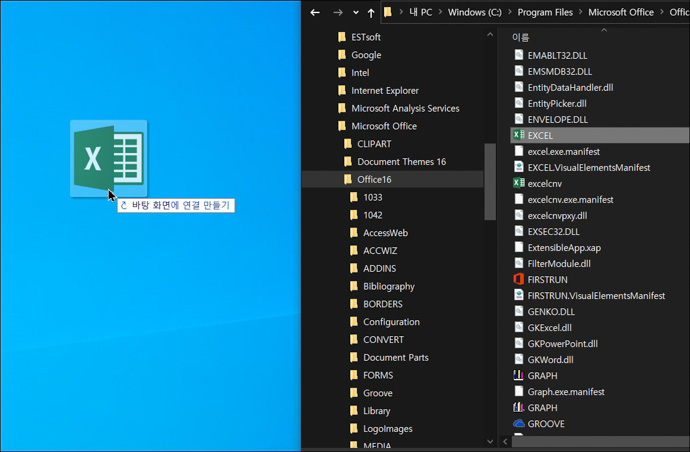Click the folder icon in the address bar
Viewport: 690px width, 452px height.
[x=388, y=12]
